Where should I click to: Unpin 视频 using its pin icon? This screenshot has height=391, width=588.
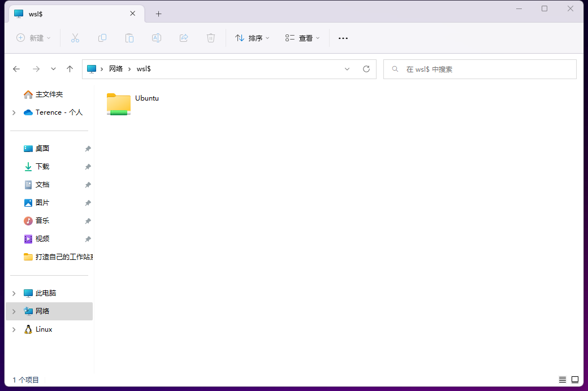point(88,239)
